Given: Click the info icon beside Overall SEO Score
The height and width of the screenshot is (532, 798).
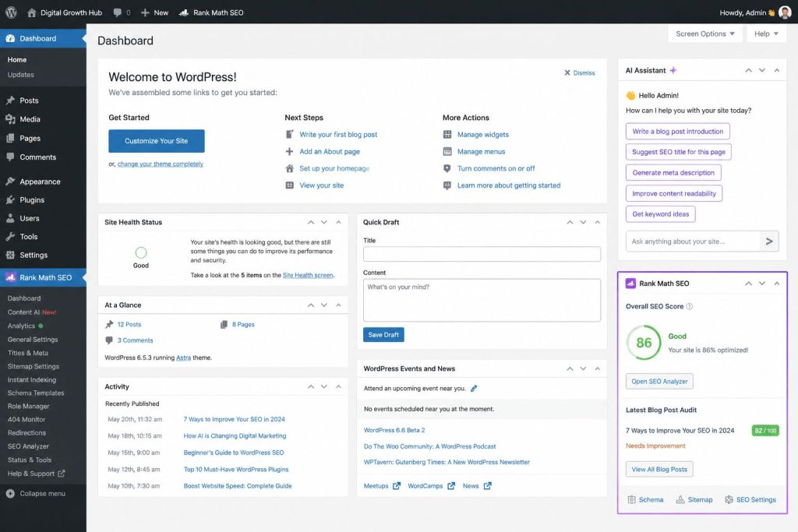Looking at the screenshot, I should point(690,306).
